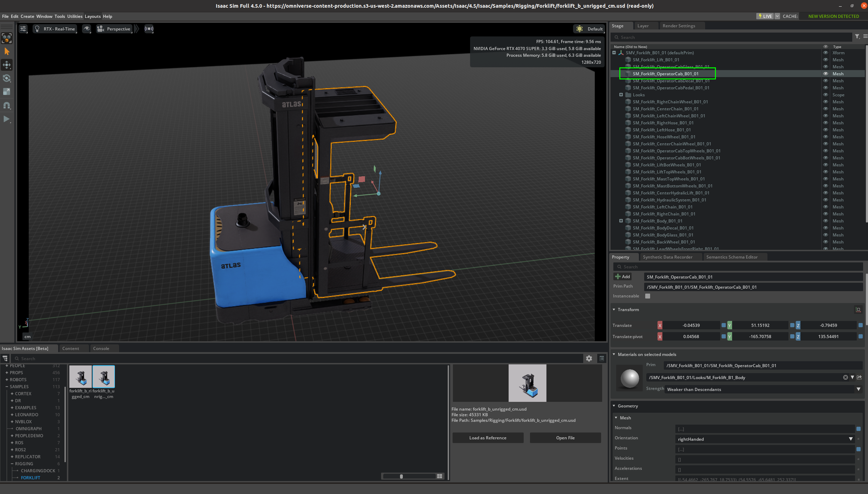Viewport: 868px width, 494px height.
Task: Open viewport settings sliders icon
Action: [x=23, y=29]
